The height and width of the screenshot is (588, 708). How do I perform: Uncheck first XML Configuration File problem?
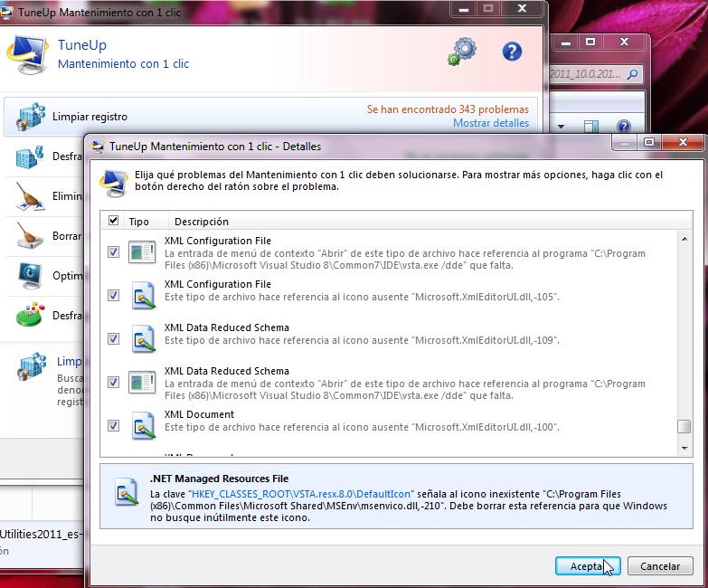(113, 251)
